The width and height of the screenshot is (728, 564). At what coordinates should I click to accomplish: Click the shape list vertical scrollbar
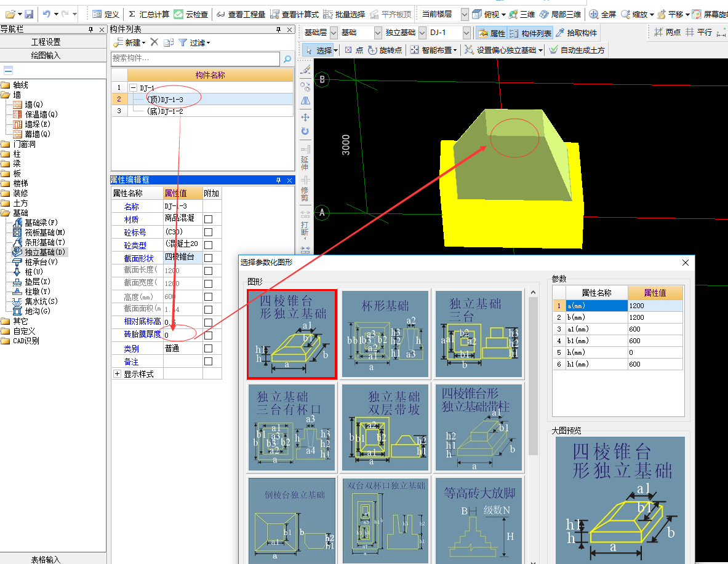(533, 376)
